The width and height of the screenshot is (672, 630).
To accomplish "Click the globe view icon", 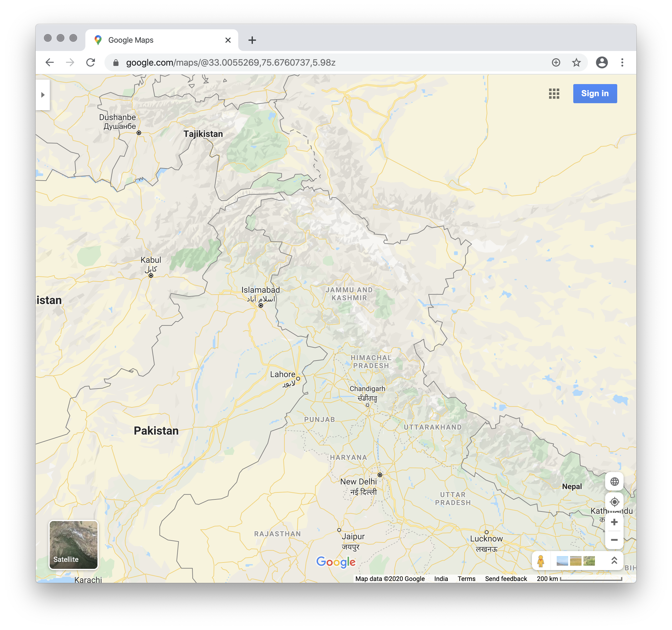I will coord(614,481).
